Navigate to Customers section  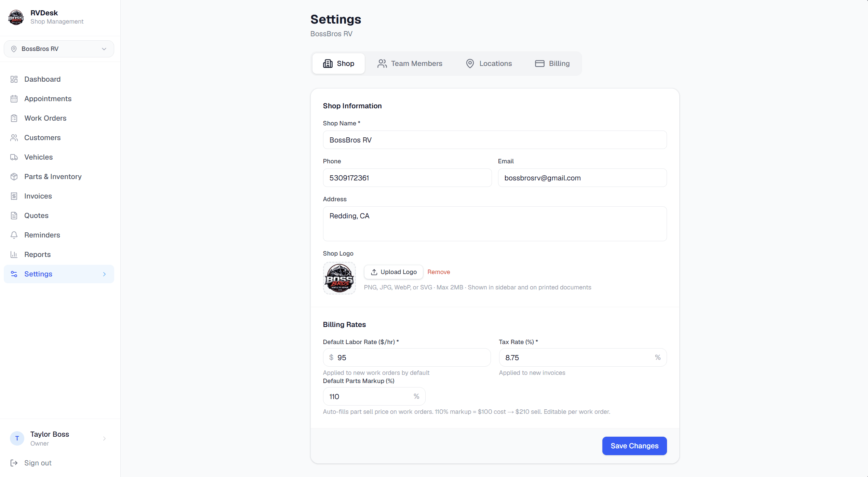click(59, 138)
